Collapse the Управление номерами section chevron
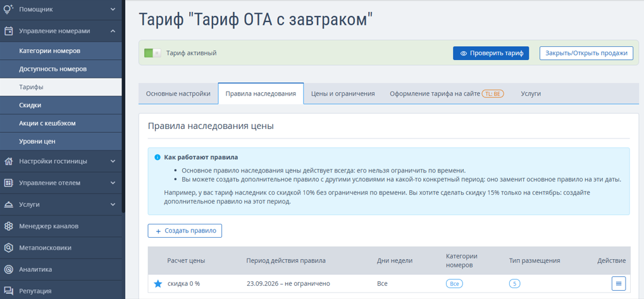This screenshot has height=299, width=644. (113, 31)
